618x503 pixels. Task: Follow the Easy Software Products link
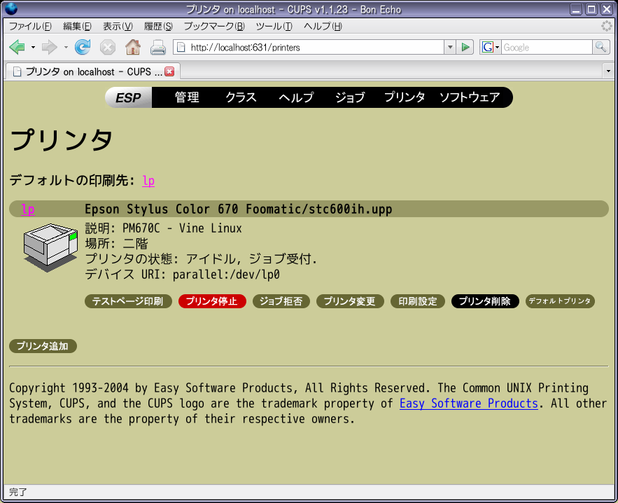[469, 403]
